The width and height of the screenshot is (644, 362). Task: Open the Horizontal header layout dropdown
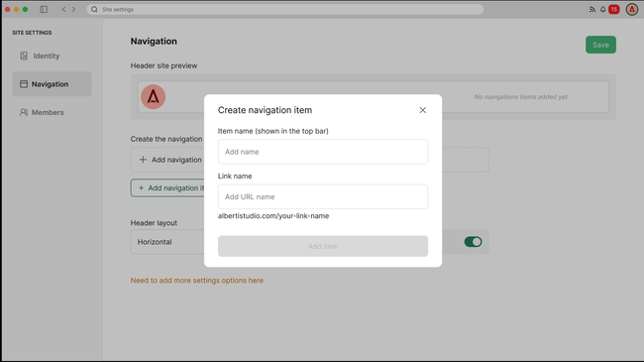(x=167, y=242)
